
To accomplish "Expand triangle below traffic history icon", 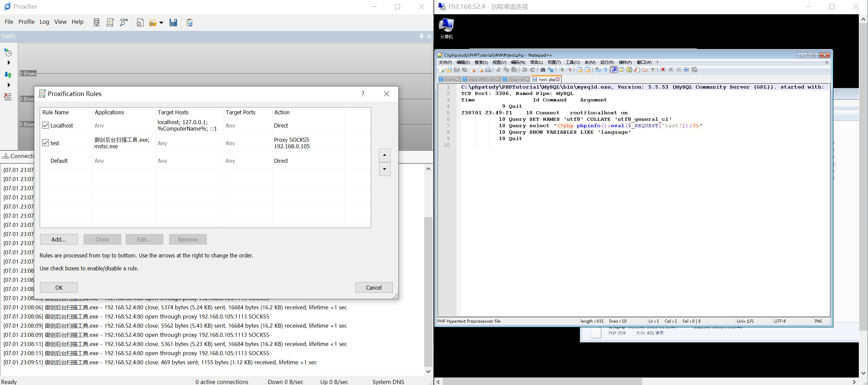I will point(9,63).
